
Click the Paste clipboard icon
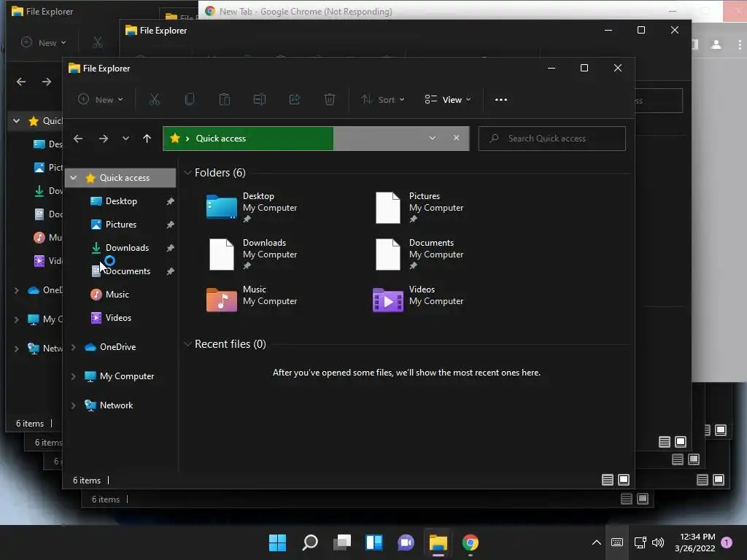pyautogui.click(x=225, y=99)
